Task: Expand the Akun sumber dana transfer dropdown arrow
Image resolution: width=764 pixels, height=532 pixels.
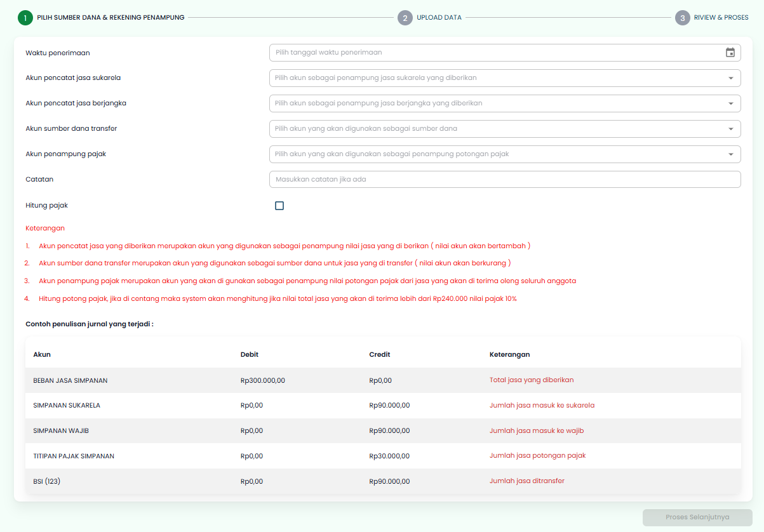Action: click(x=730, y=129)
